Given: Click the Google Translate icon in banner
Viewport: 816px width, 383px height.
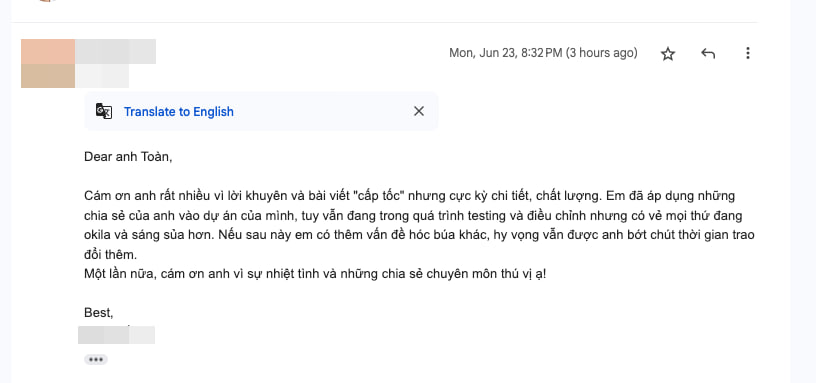Looking at the screenshot, I should tap(104, 111).
